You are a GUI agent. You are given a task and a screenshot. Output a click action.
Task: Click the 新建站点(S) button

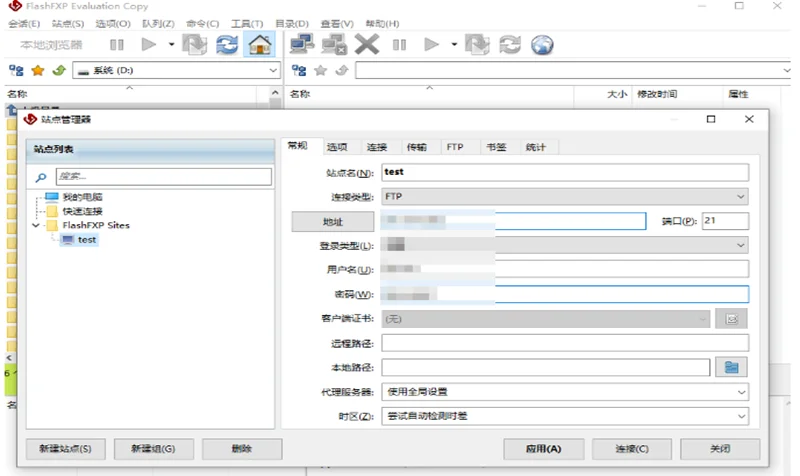65,449
